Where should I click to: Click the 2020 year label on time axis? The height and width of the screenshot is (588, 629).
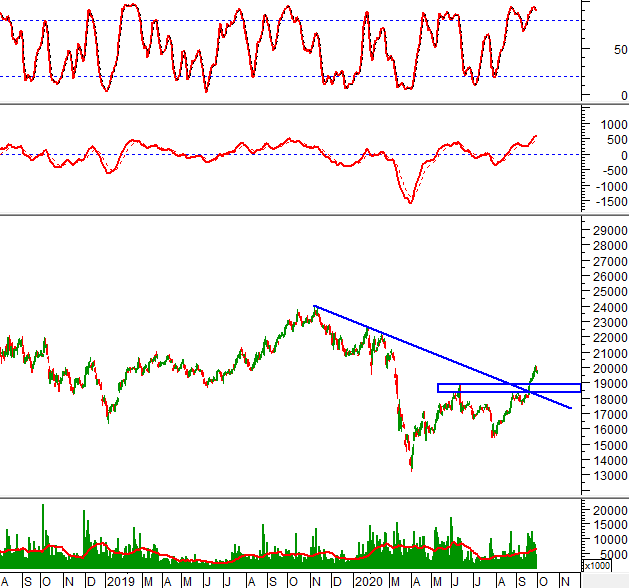coord(368,581)
